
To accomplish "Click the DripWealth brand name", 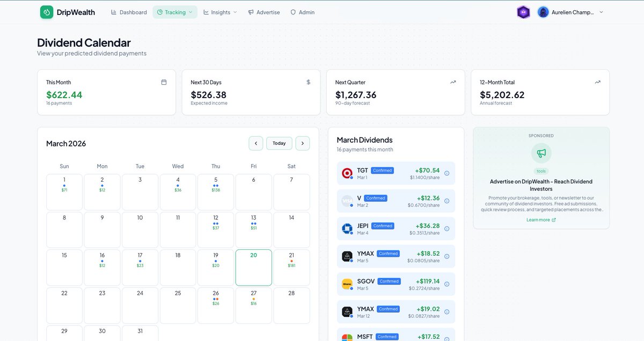I will tap(76, 12).
